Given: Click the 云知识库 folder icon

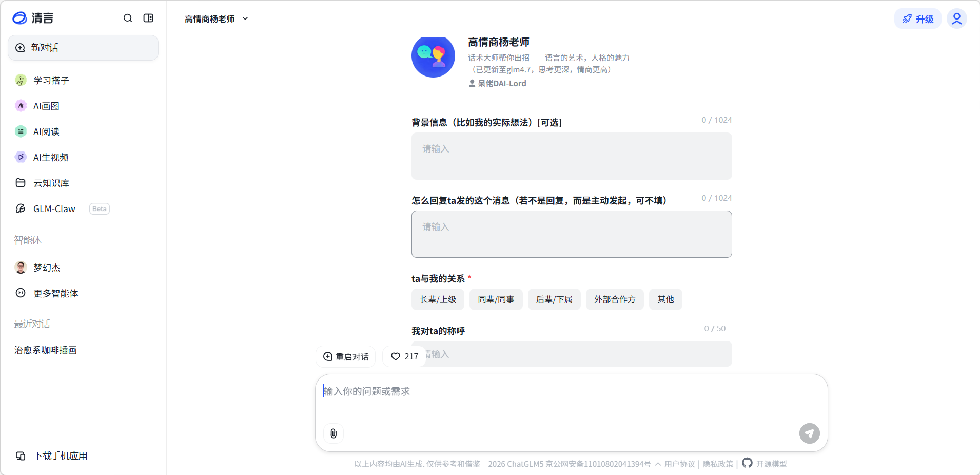Looking at the screenshot, I should 21,183.
